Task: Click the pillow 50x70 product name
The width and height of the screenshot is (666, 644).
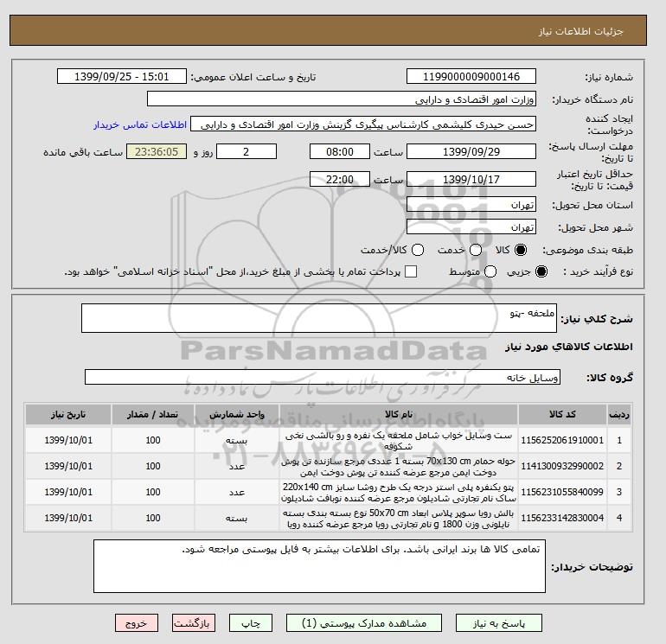Action: [x=399, y=519]
